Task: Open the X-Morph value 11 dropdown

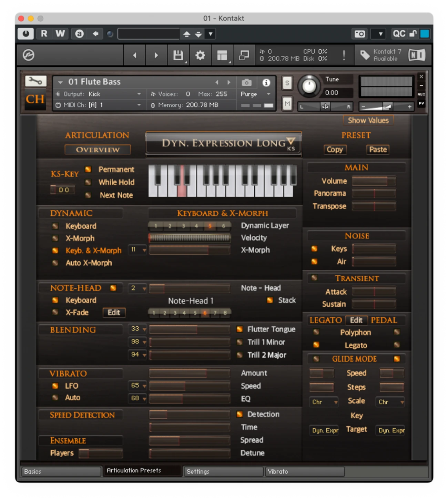Action: tap(138, 249)
